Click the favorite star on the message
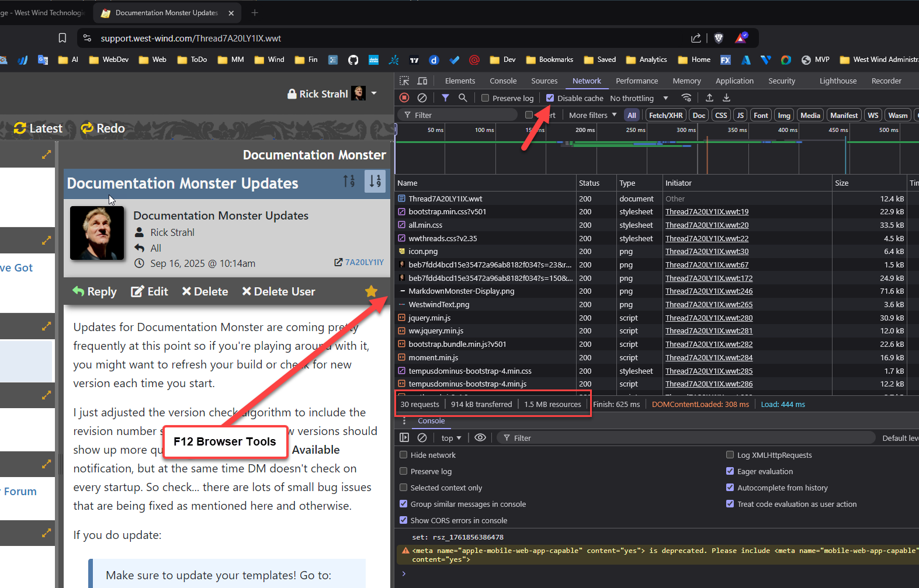 371,291
